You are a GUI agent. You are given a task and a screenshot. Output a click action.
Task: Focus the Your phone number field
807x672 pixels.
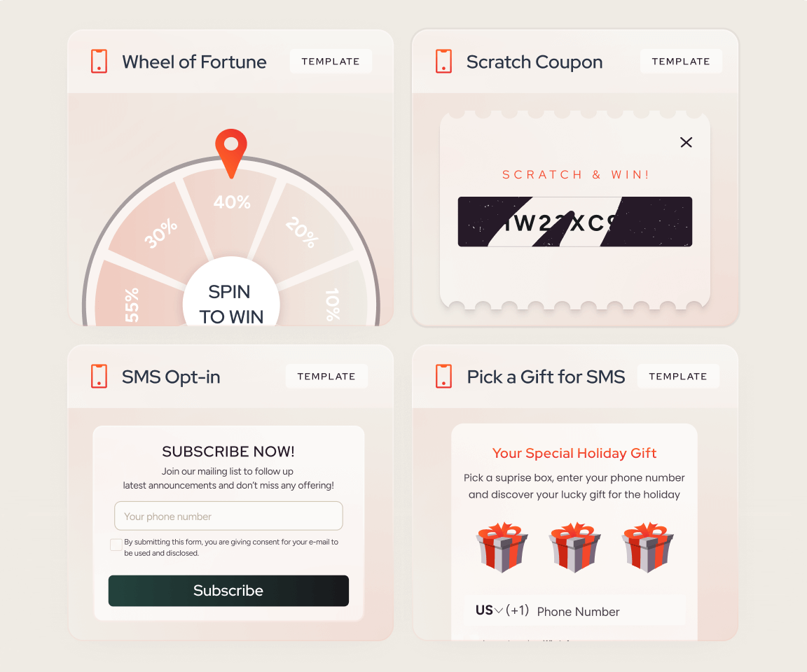(x=228, y=516)
